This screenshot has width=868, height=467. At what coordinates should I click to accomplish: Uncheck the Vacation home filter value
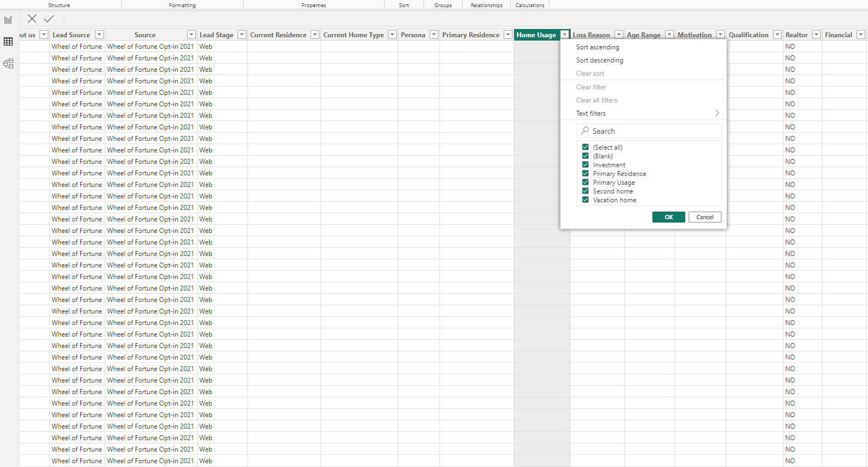pyautogui.click(x=585, y=200)
